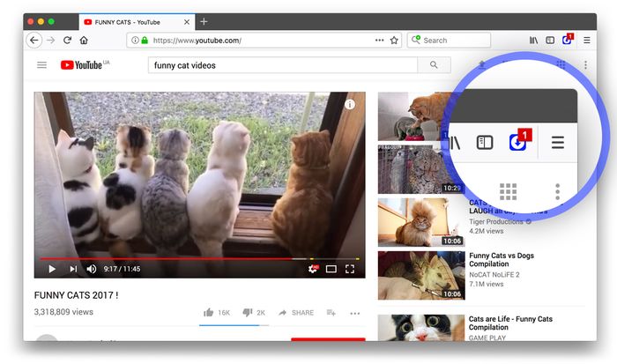The image size is (617, 364).
Task: Go to YouTube home via the logo
Action: coord(85,65)
